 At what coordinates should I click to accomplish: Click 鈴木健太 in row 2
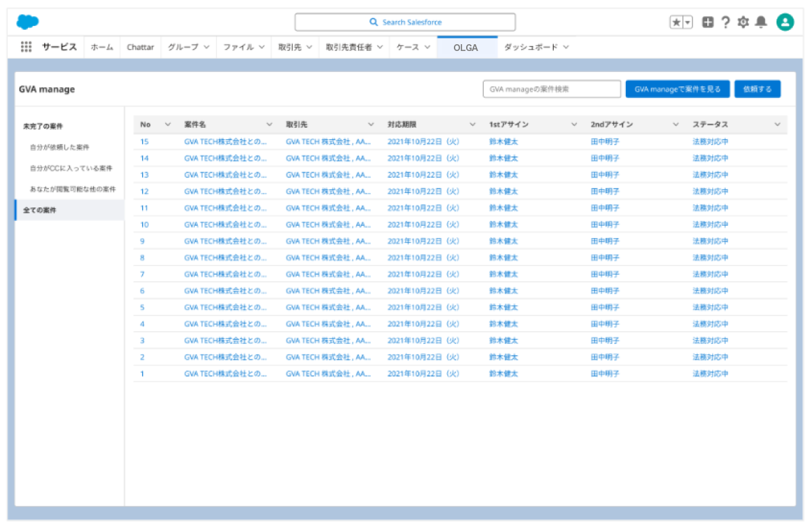(x=504, y=357)
